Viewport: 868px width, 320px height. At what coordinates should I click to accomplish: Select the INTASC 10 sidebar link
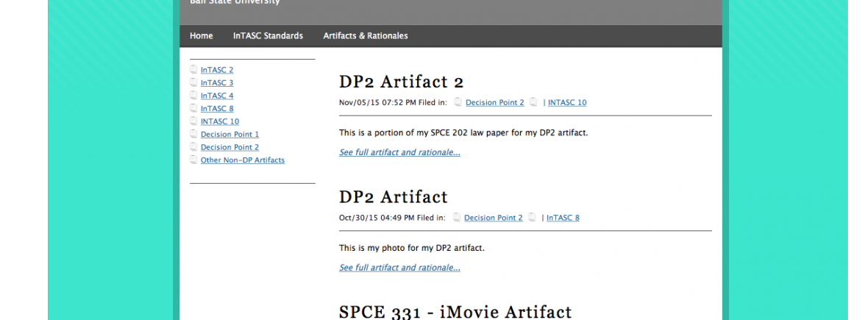coord(219,121)
